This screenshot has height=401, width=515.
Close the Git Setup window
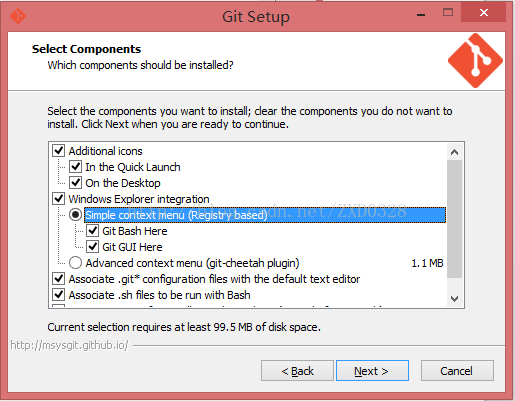click(x=484, y=13)
